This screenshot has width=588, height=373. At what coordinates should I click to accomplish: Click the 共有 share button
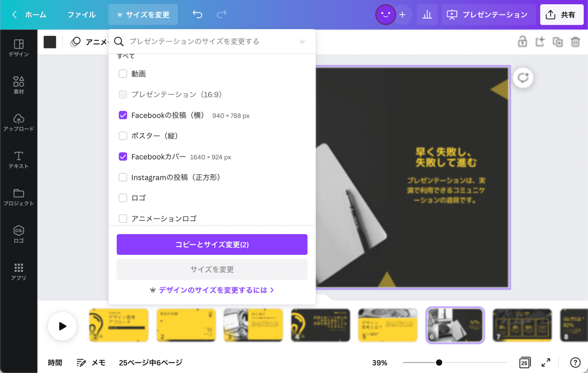[562, 15]
